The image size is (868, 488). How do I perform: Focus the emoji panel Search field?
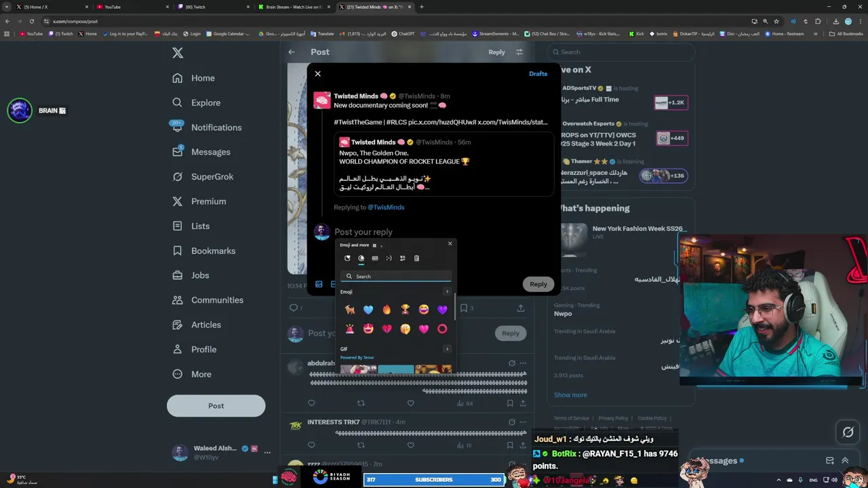[395, 277]
